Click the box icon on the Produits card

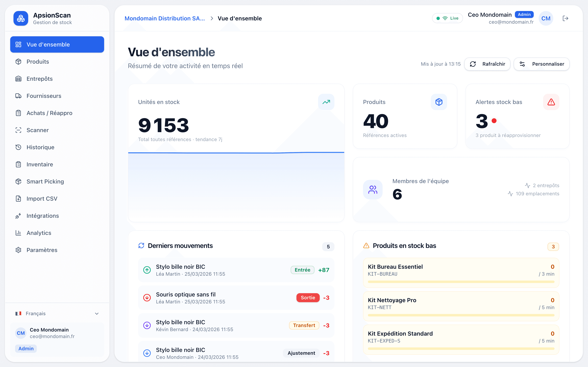(x=439, y=102)
